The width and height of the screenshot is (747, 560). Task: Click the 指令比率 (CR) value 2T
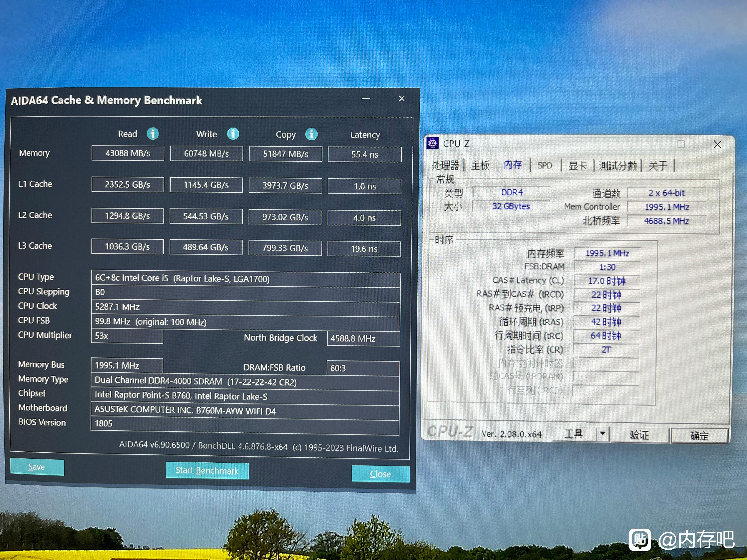pos(606,350)
